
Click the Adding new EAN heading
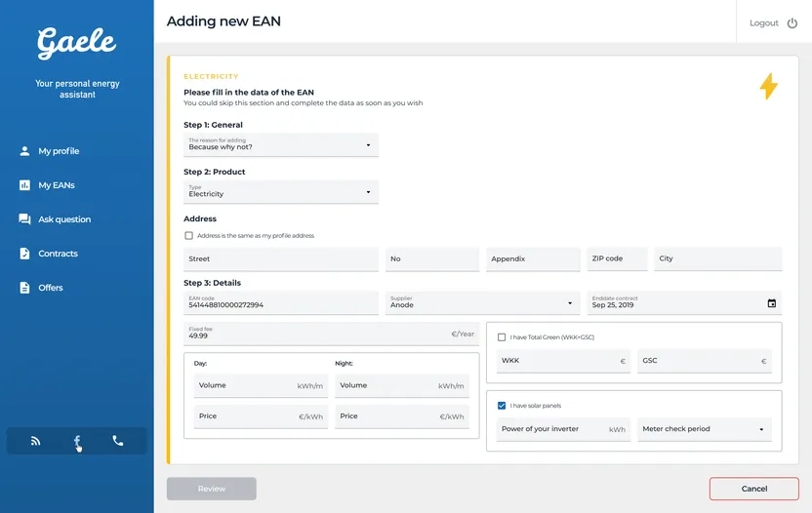click(223, 21)
